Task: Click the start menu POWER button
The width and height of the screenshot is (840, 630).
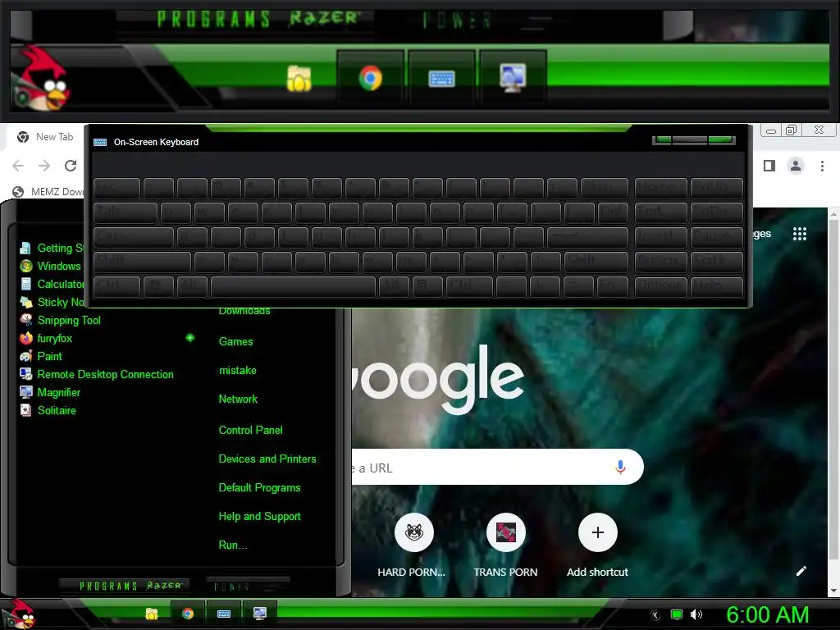Action: [232, 587]
